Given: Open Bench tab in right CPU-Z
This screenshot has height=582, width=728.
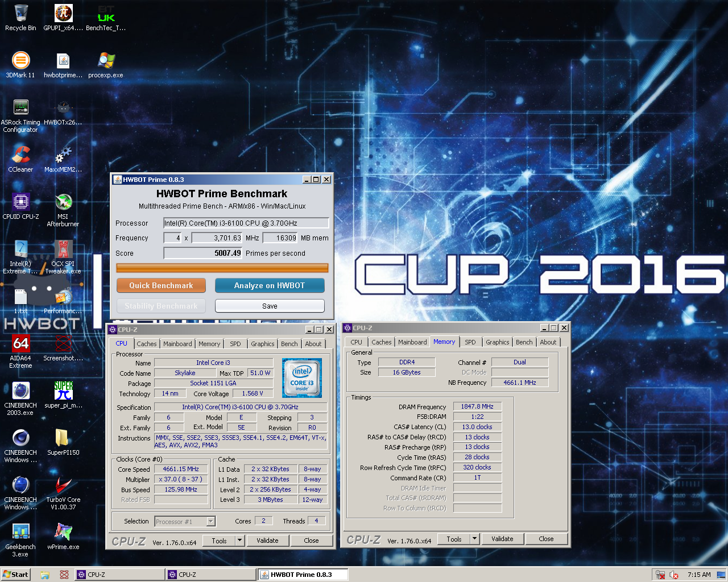Looking at the screenshot, I should tap(524, 342).
